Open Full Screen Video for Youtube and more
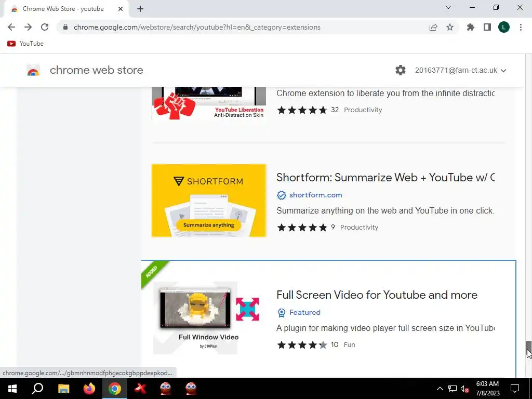The height and width of the screenshot is (399, 532). 377,295
